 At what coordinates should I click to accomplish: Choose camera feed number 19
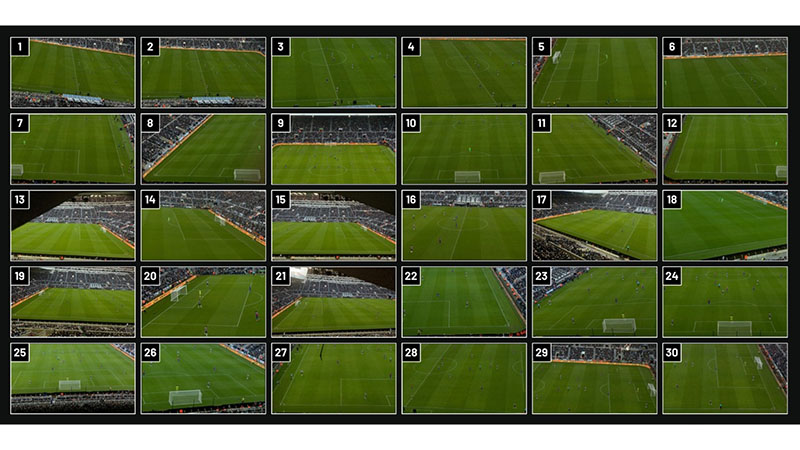[73, 302]
